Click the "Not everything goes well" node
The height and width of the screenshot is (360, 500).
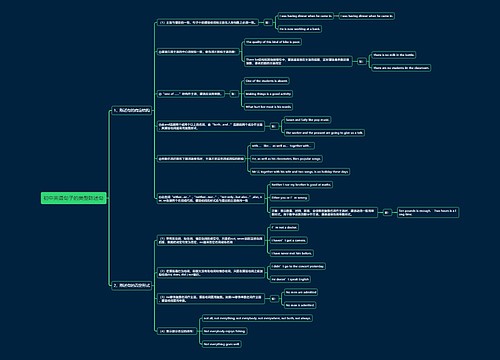222,344
